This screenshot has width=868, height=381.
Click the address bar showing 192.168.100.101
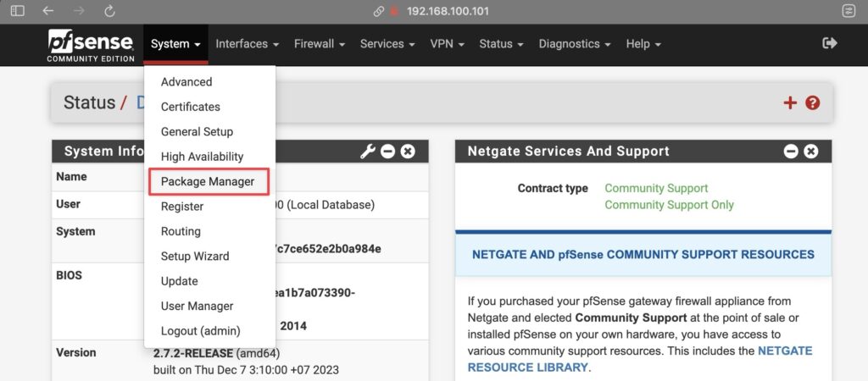coord(448,11)
